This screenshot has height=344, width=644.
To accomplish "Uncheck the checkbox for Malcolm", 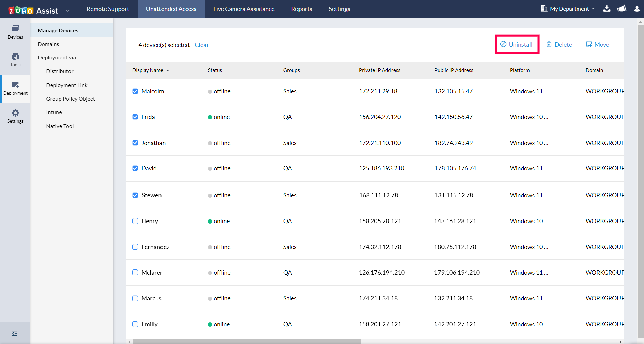I will [x=135, y=91].
